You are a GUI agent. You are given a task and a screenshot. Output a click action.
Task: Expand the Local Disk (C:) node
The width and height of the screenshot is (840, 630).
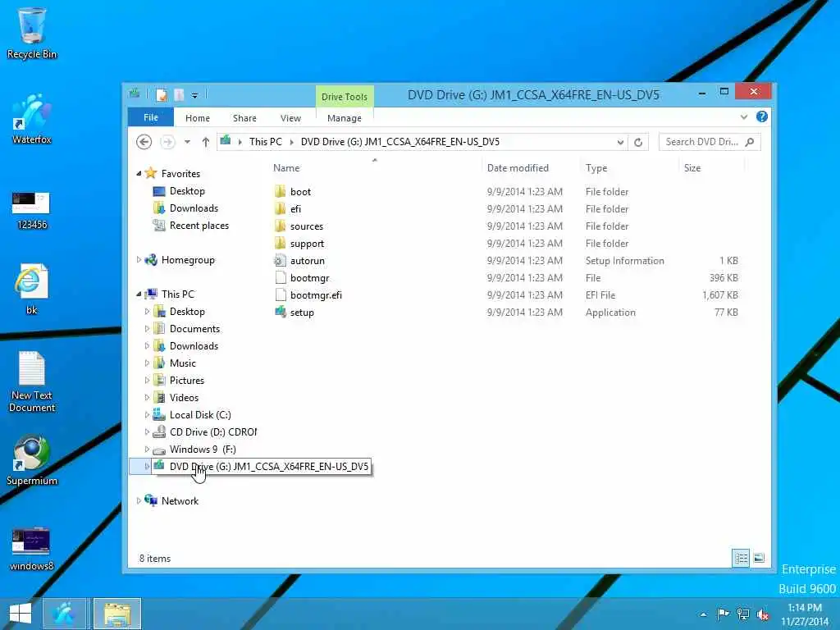[147, 414]
